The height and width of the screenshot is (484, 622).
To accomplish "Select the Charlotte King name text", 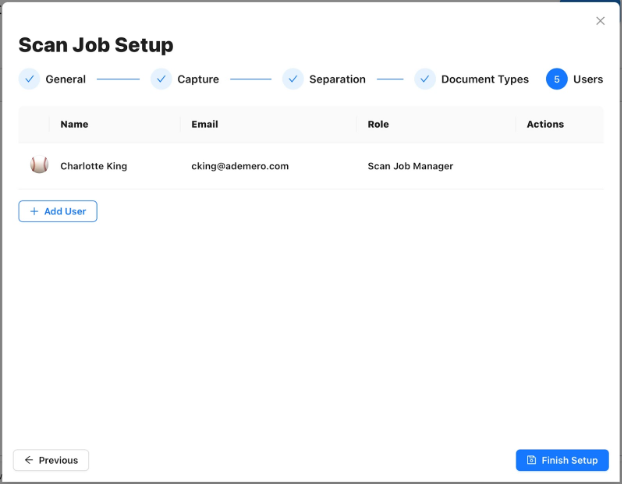I will (x=93, y=166).
